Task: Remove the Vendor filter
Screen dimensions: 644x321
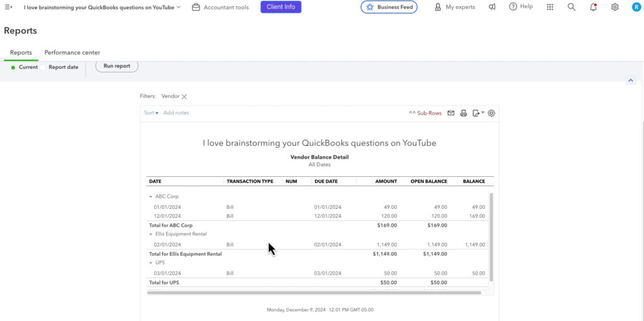Action: (184, 96)
